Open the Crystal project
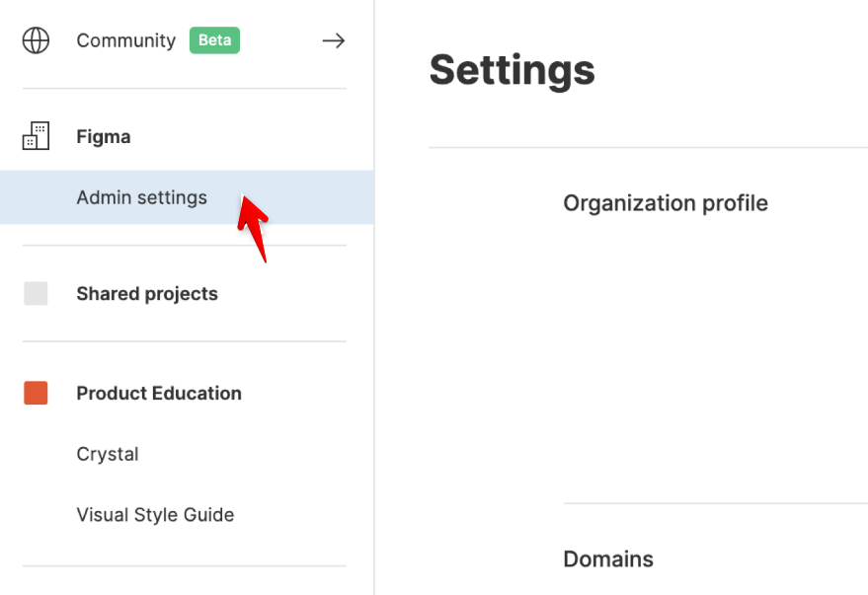The image size is (868, 595). click(108, 454)
